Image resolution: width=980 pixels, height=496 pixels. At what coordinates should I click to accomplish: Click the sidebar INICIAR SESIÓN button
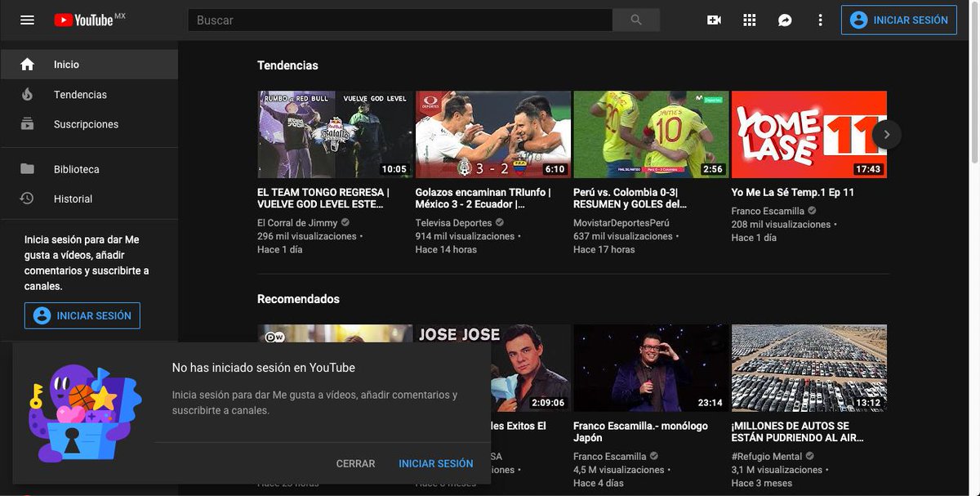(82, 315)
